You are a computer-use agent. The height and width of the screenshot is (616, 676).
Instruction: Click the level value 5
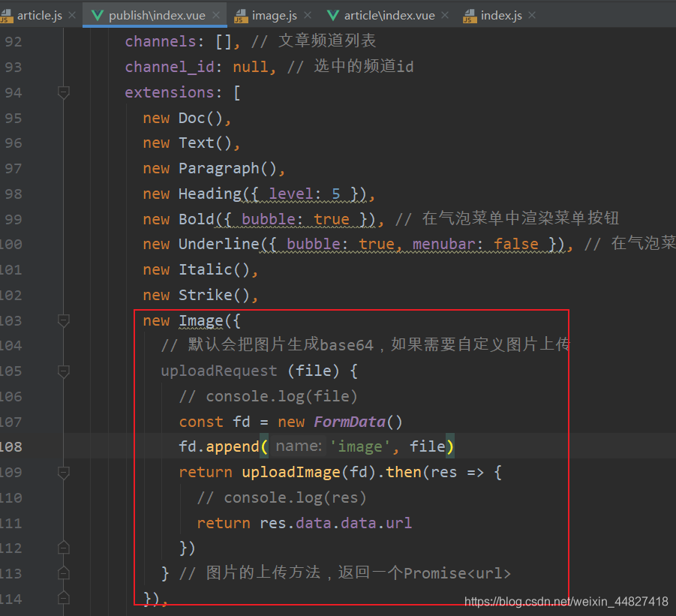tap(336, 194)
